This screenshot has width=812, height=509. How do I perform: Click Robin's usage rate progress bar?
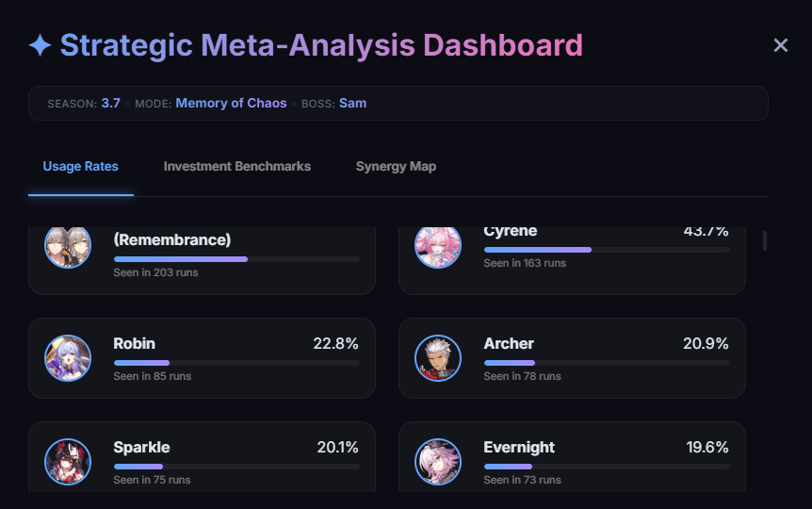click(235, 362)
